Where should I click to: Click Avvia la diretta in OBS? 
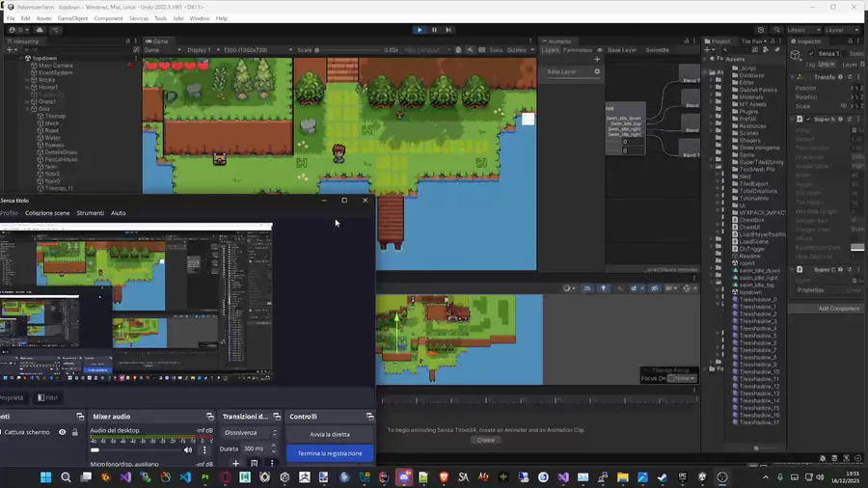330,434
